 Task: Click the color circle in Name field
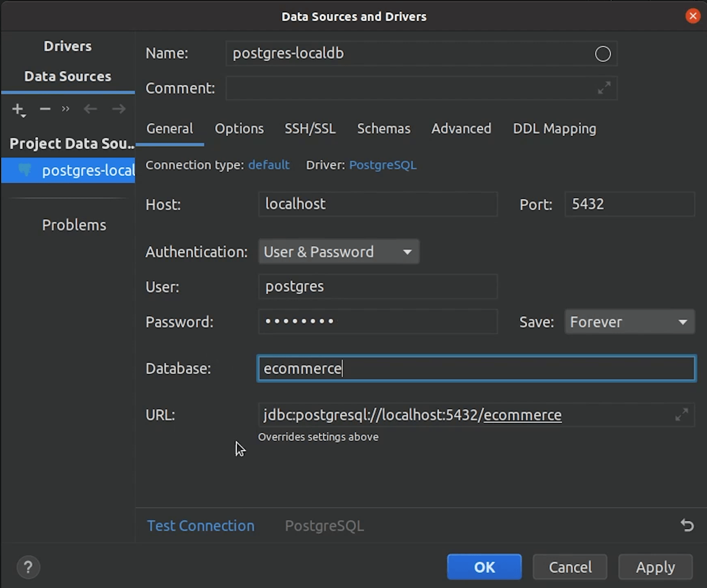(x=603, y=54)
